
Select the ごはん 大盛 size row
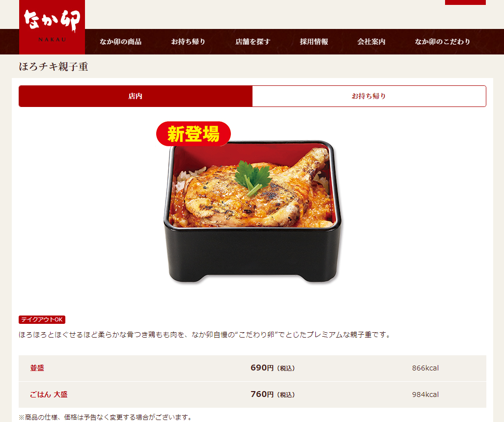click(252, 395)
